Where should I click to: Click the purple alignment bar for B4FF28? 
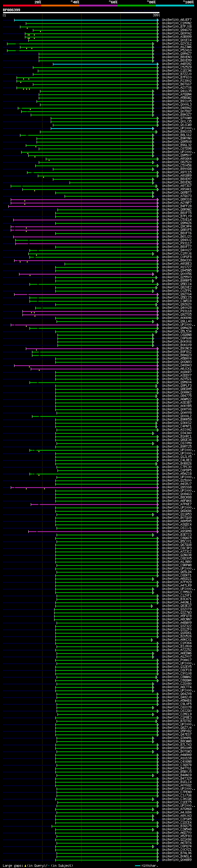(83, 207)
